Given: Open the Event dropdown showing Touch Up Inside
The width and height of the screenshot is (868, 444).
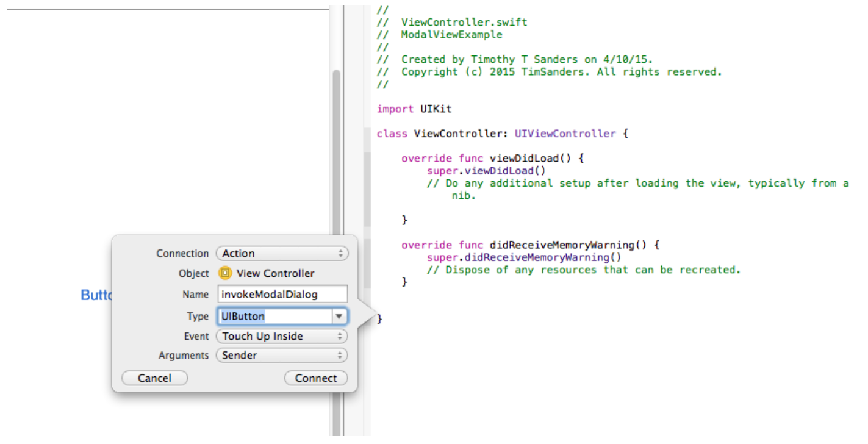Looking at the screenshot, I should pos(281,336).
